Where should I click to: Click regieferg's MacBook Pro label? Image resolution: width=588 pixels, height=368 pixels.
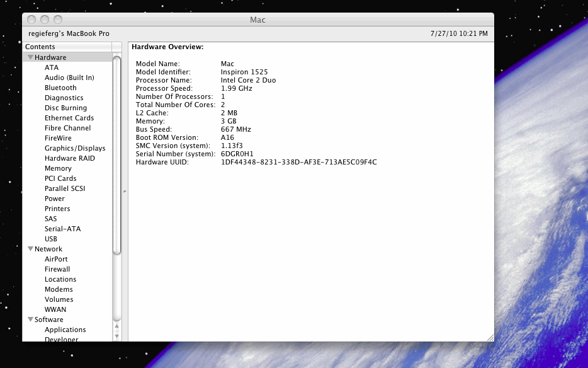click(69, 34)
